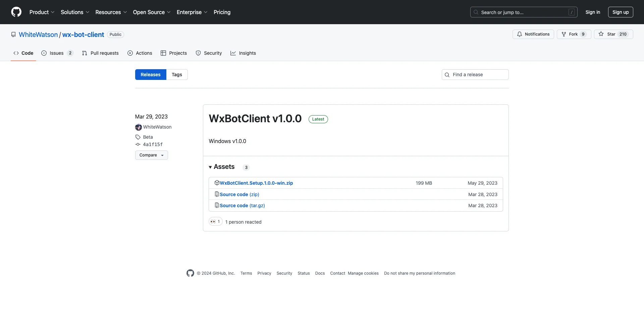
Task: Download Source code (tar.gz)
Action: coord(242,206)
